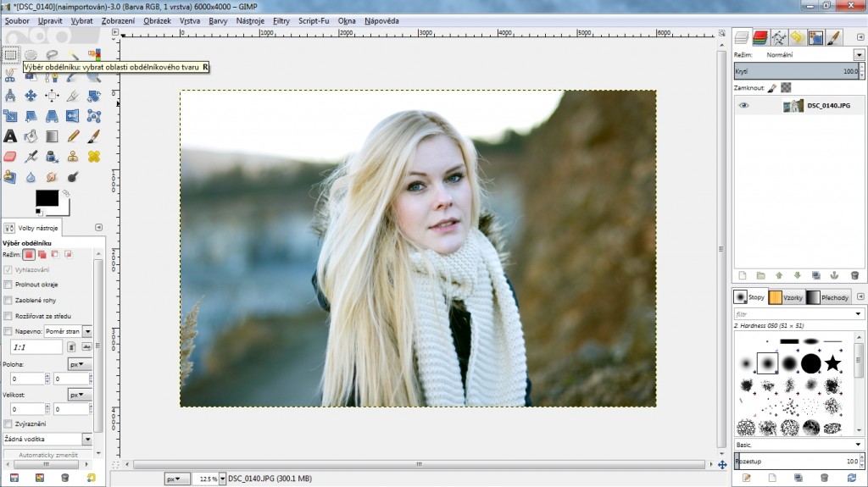The height and width of the screenshot is (487, 868).
Task: Delete layer with the trash icon
Action: pyautogui.click(x=854, y=275)
